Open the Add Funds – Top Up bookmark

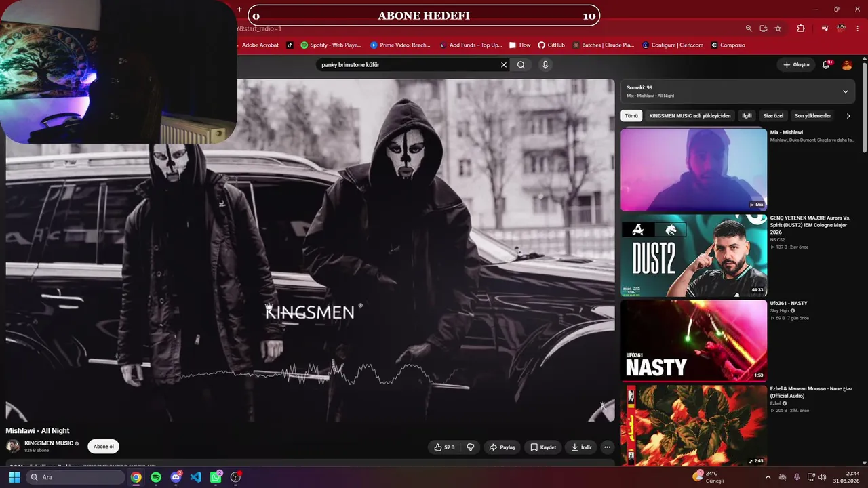pos(471,45)
